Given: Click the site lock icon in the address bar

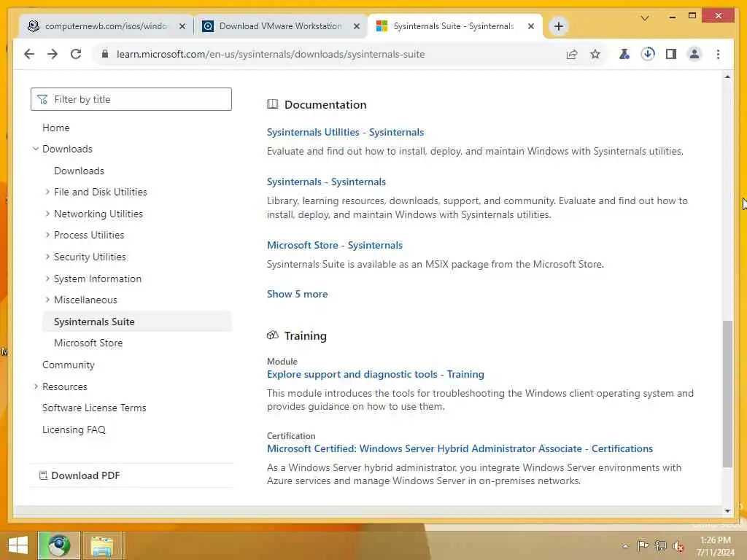Looking at the screenshot, I should pos(105,54).
